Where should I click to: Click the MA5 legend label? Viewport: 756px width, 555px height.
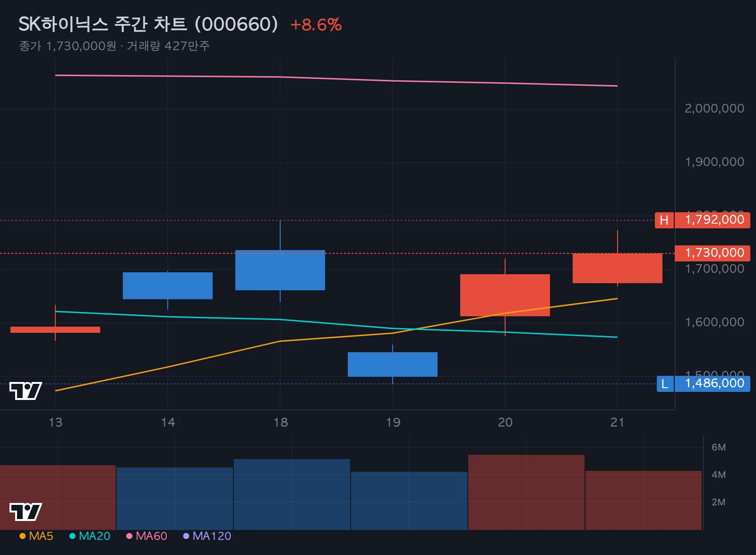[x=41, y=536]
